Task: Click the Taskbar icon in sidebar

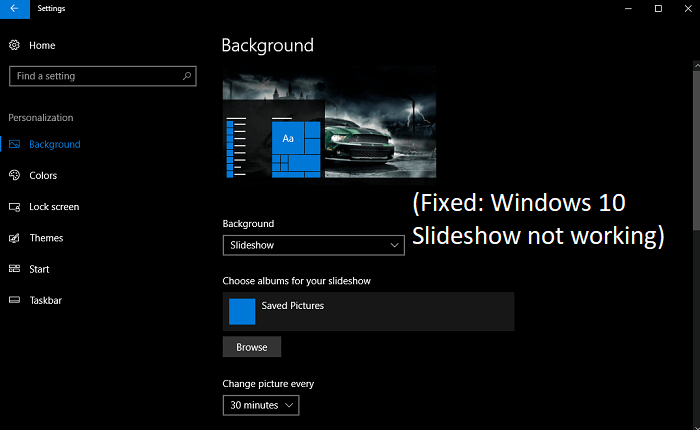Action: tap(14, 300)
